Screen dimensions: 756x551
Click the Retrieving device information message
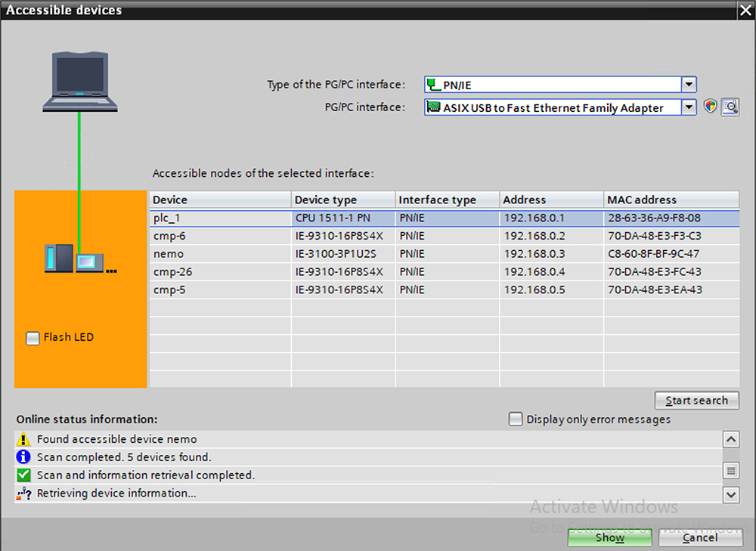[116, 493]
